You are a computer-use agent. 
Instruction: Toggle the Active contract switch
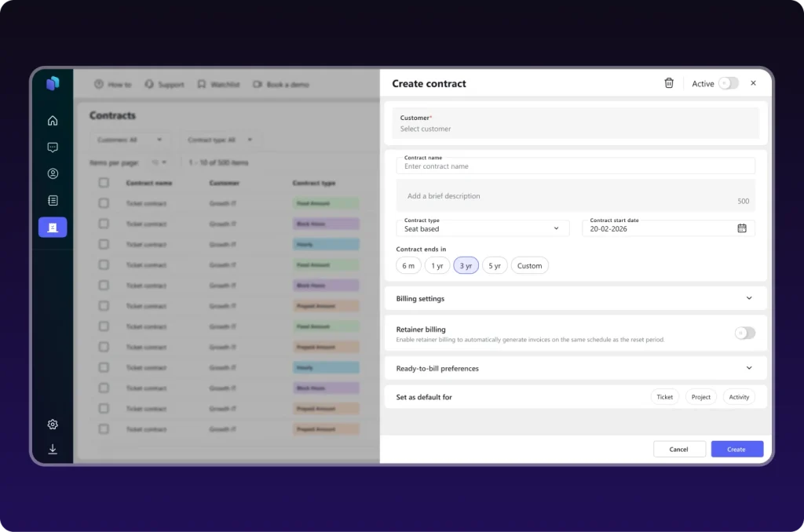(x=728, y=83)
